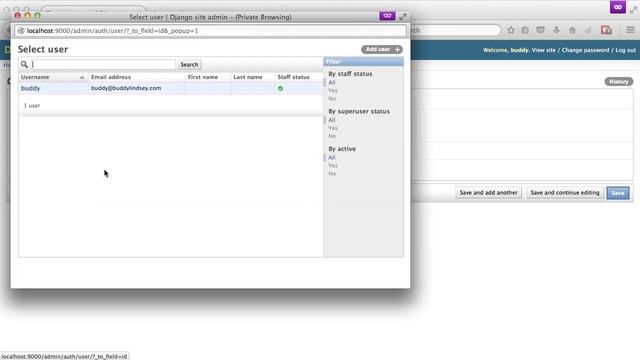Click the main window search box
The image size is (640, 360).
point(455,30)
